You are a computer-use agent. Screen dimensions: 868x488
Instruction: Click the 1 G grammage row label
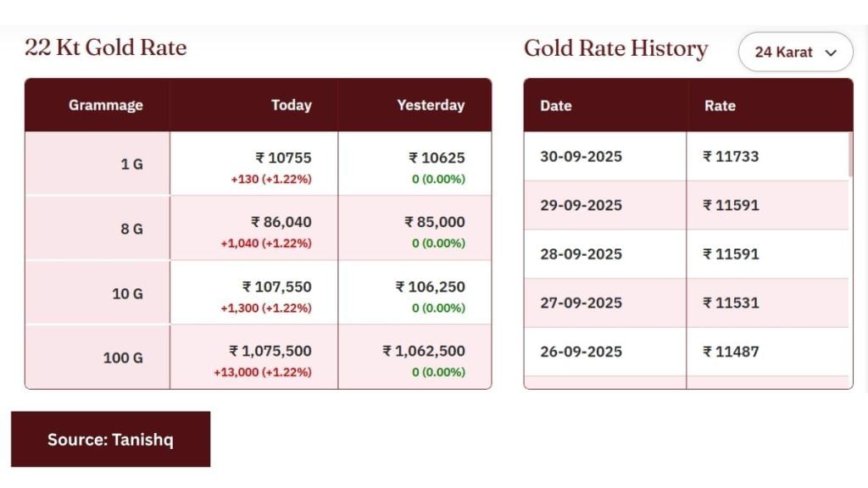pyautogui.click(x=131, y=164)
